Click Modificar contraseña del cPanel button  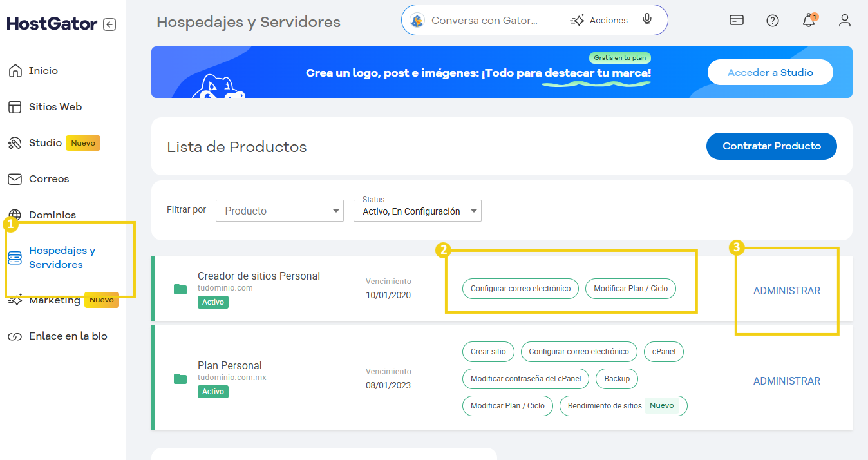point(525,379)
